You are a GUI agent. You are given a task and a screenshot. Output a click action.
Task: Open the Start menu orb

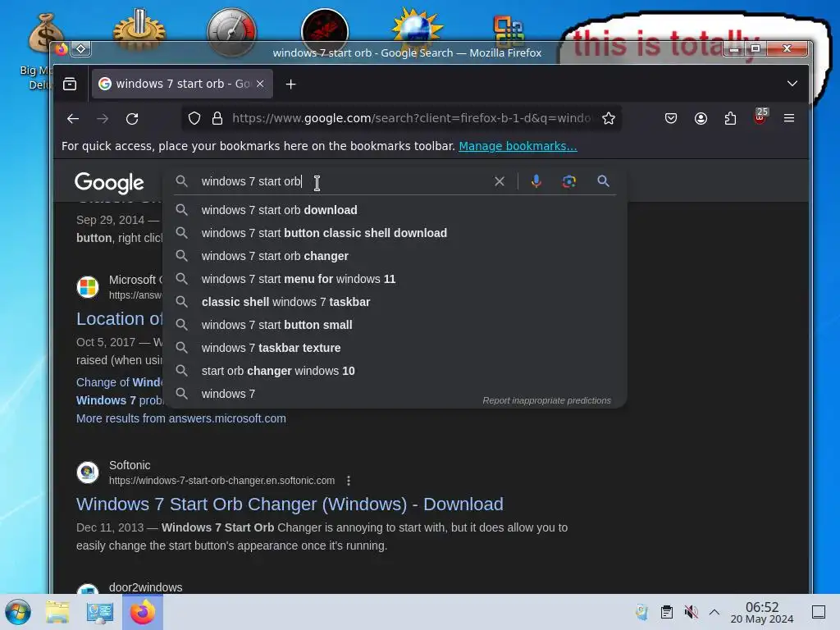pyautogui.click(x=18, y=612)
